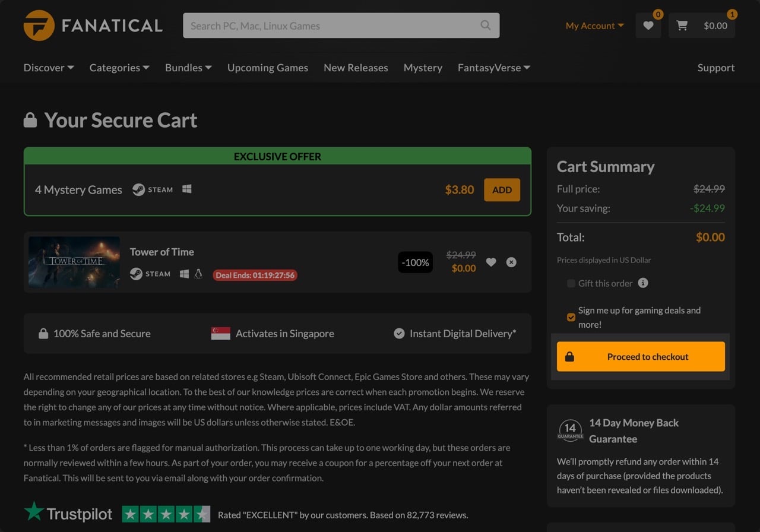Open the Support page

[x=716, y=68]
